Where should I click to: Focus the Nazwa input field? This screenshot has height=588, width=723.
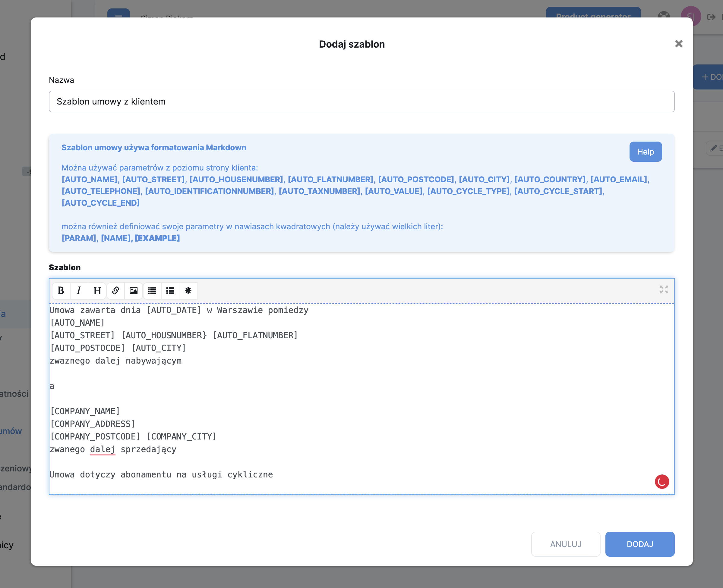pyautogui.click(x=361, y=102)
